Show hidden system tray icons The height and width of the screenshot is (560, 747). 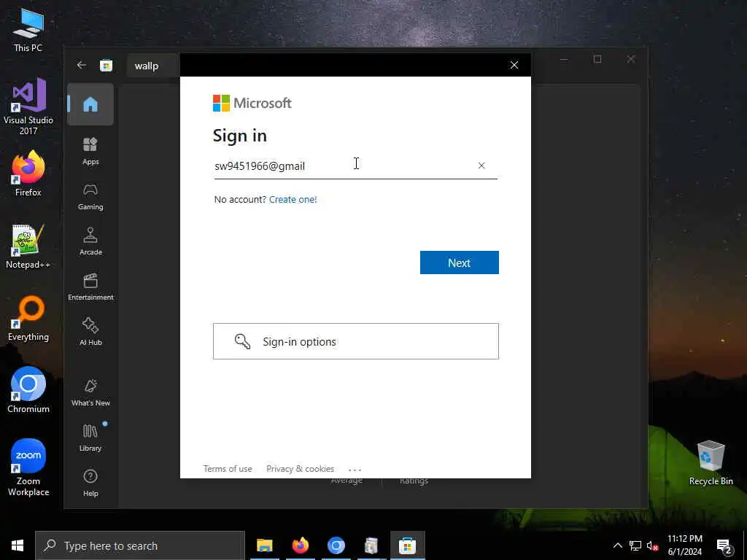click(617, 545)
